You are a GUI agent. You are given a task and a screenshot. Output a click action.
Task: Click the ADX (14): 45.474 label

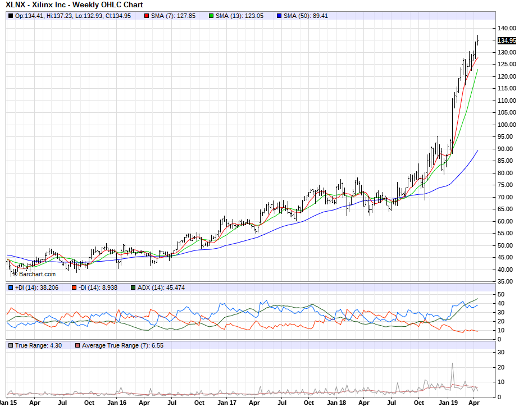(161, 287)
